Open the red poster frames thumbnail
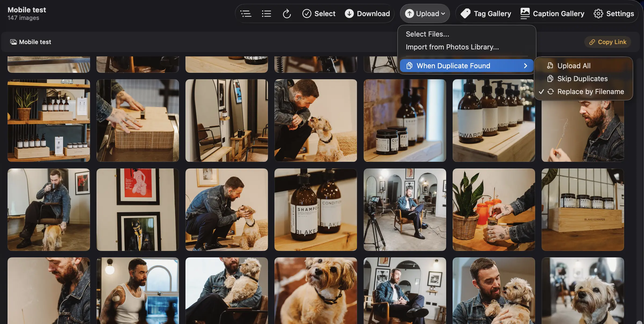This screenshot has width=644, height=324. click(x=138, y=210)
